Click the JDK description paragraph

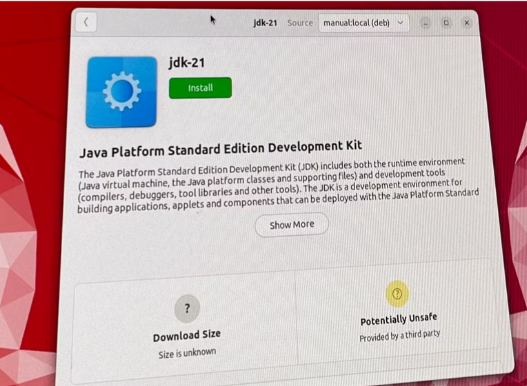[278, 186]
